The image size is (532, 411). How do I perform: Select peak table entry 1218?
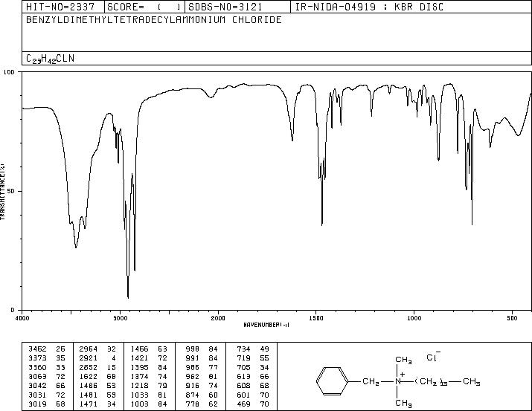[x=139, y=386]
